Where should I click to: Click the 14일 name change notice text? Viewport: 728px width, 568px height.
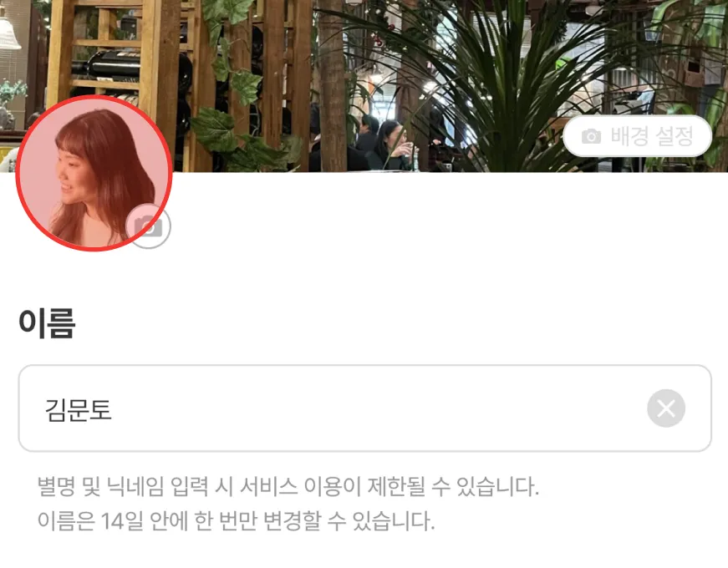pyautogui.click(x=236, y=521)
